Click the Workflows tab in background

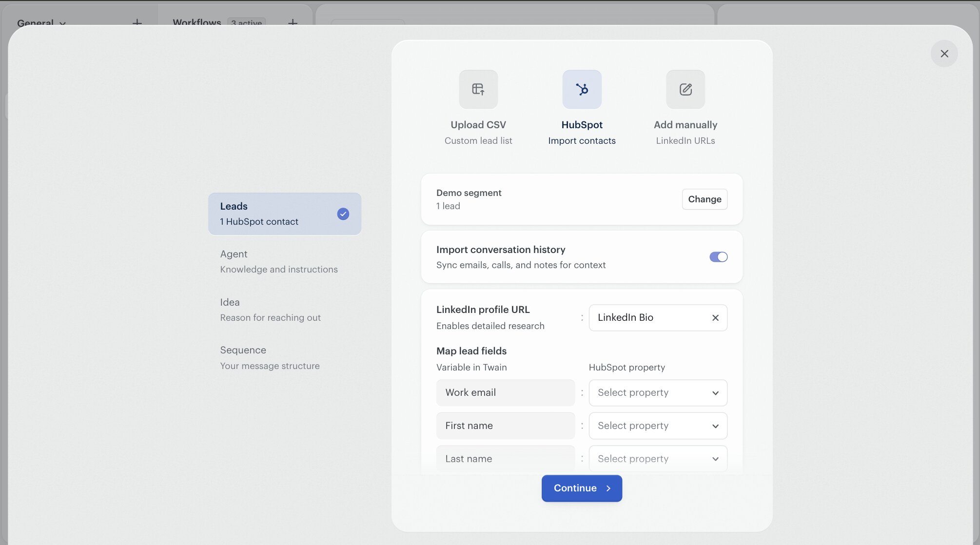pos(196,23)
